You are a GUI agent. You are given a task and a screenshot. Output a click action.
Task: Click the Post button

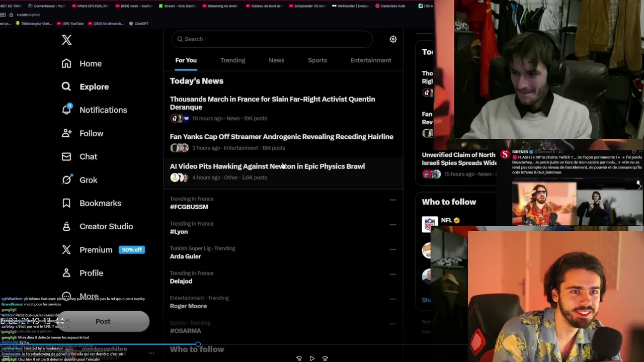103,322
